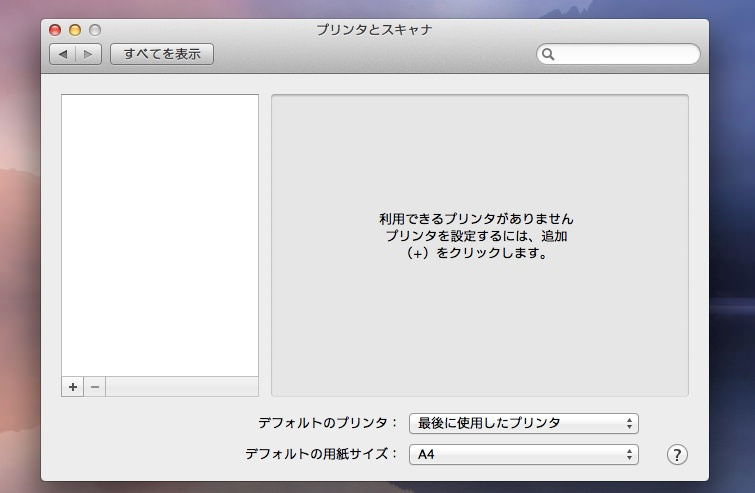
Task: Click the disabled gray zoom button
Action: click(x=95, y=30)
